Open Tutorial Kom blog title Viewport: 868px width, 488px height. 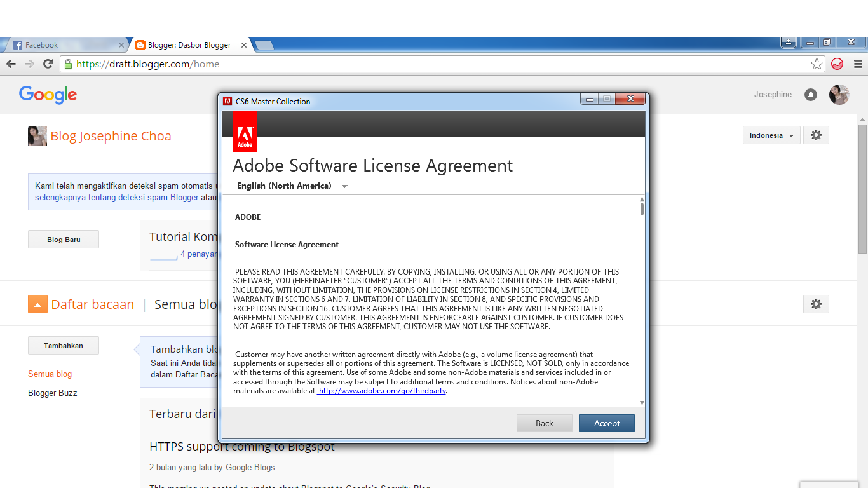tap(183, 237)
